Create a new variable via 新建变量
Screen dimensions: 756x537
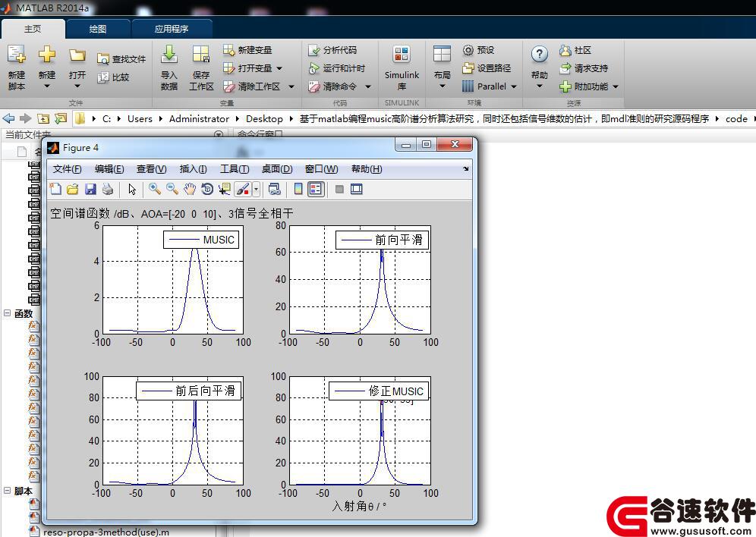pos(247,49)
